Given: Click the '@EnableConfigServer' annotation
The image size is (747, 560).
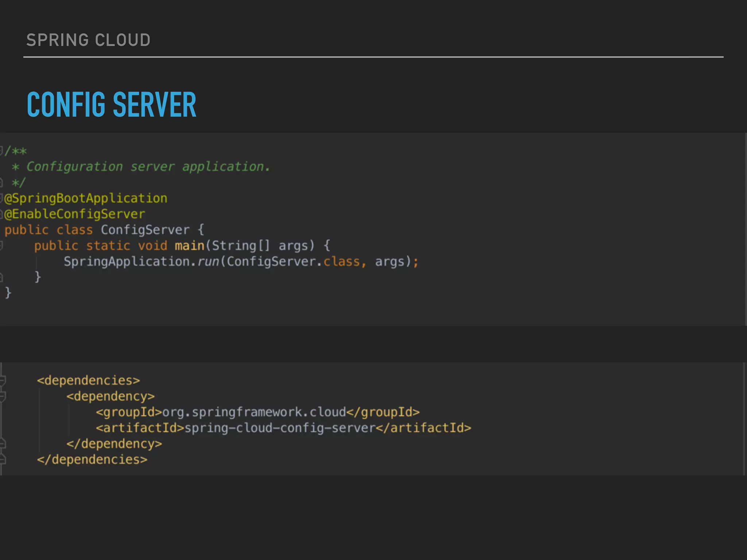Looking at the screenshot, I should [75, 214].
